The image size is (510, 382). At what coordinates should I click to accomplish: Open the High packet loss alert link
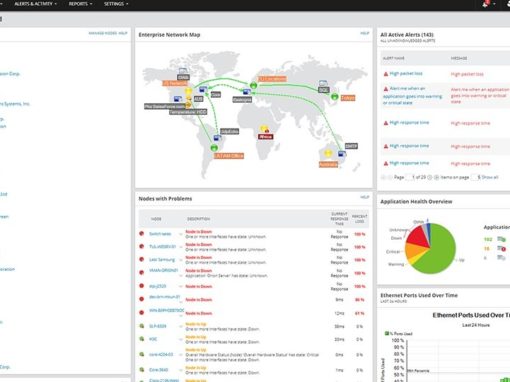click(x=406, y=73)
